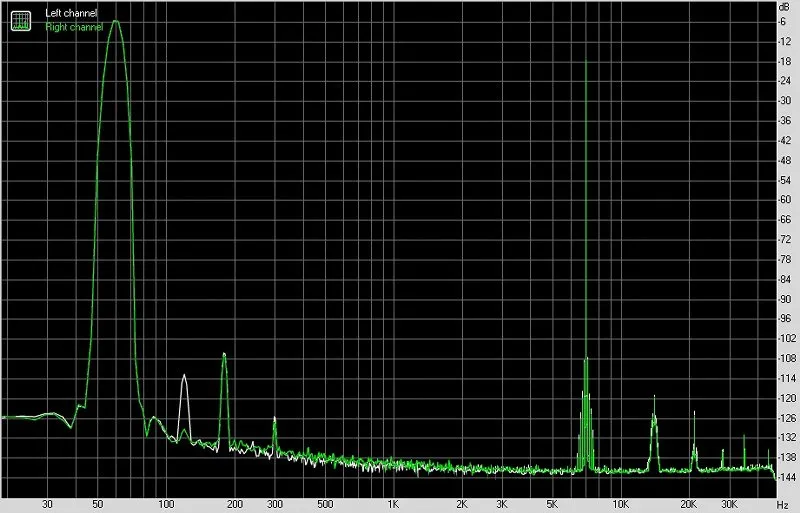Click the '100' frequency axis label
800x513 pixels.
tap(166, 504)
